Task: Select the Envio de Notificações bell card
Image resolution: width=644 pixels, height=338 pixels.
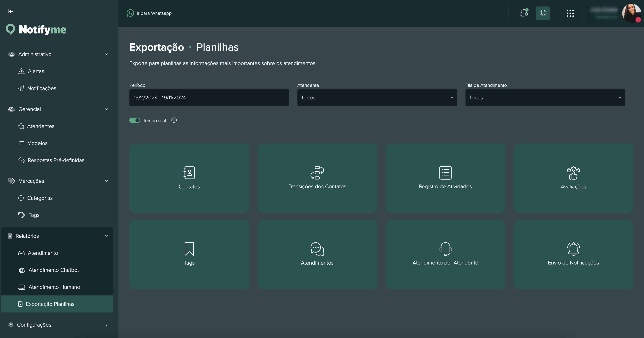Action: [573, 254]
